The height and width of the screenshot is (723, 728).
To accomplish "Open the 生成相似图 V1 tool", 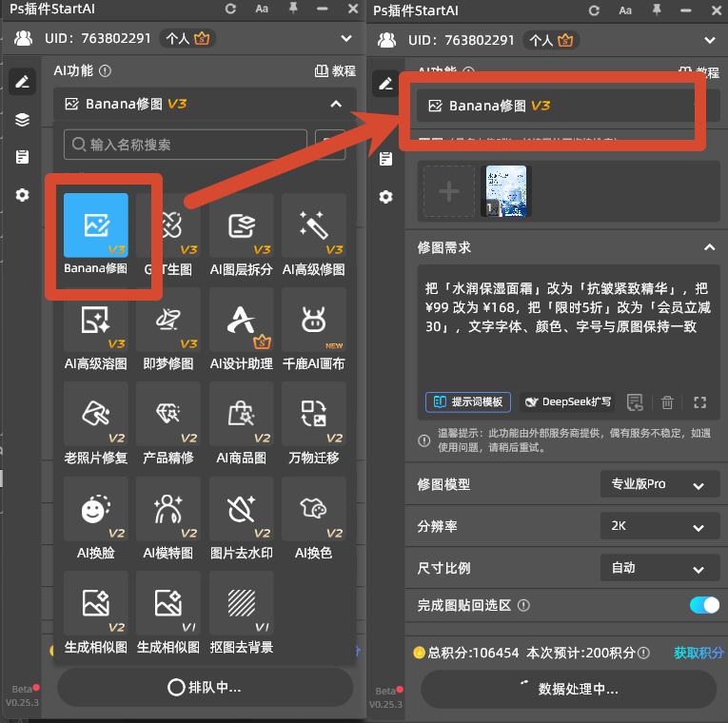I will pyautogui.click(x=168, y=603).
